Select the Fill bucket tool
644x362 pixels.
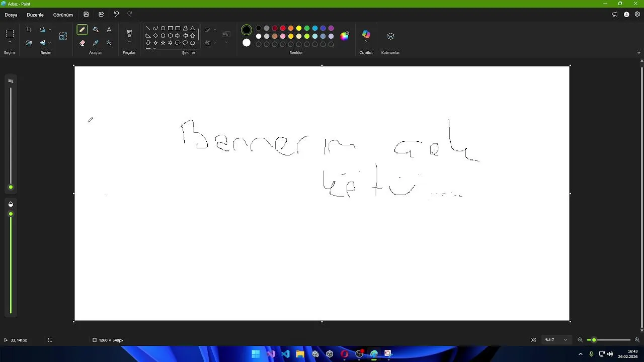[96, 30]
